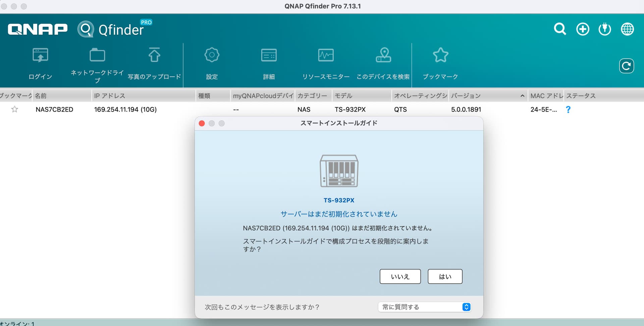The height and width of the screenshot is (326, 644).
Task: Open the Details (詳細) icon
Action: [269, 55]
